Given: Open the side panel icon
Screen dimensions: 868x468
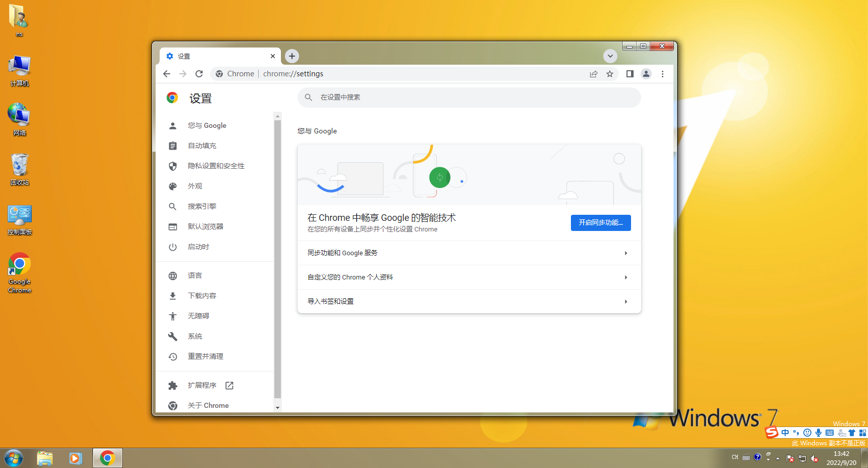Looking at the screenshot, I should [630, 74].
